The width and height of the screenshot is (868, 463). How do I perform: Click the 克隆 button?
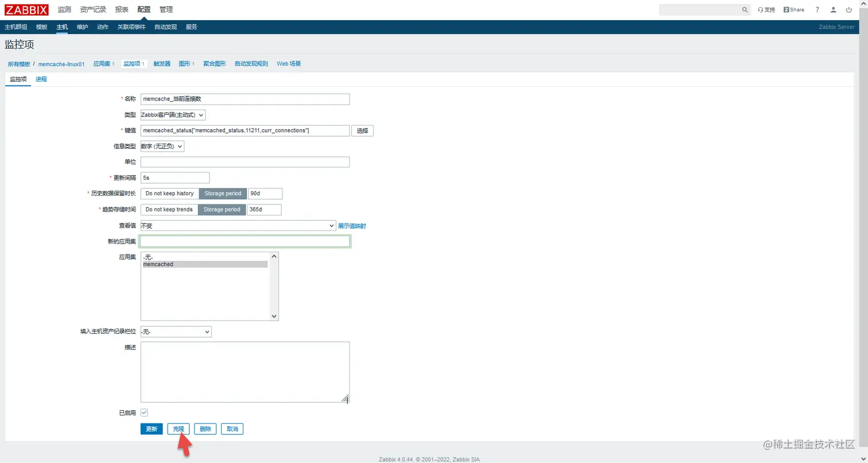coord(179,429)
